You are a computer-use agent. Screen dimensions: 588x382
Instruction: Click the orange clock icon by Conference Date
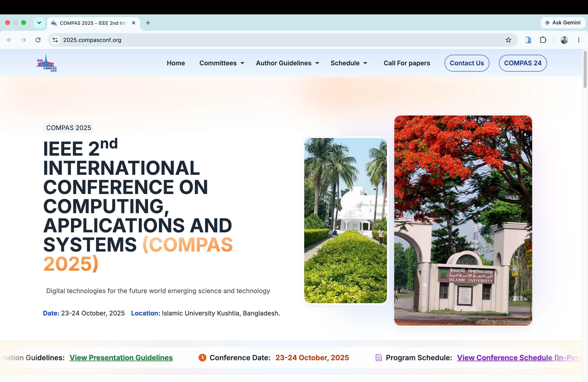202,358
